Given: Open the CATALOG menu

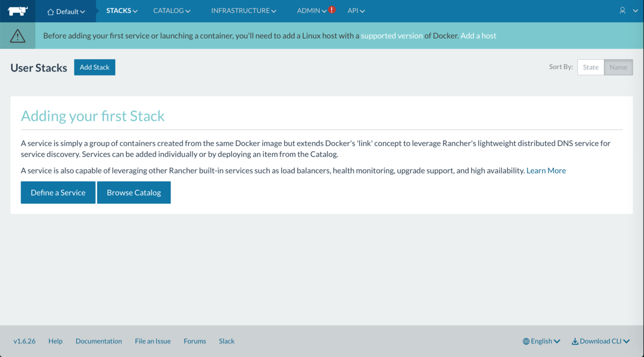Looking at the screenshot, I should pos(172,11).
